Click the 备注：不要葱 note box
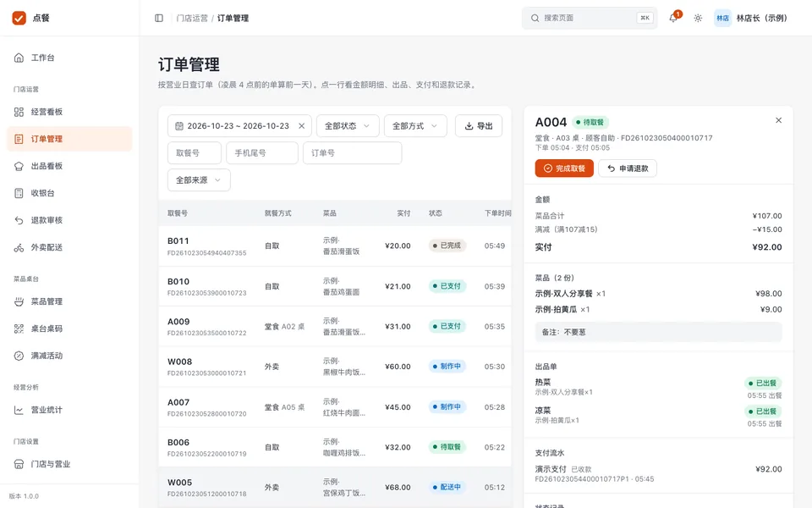The height and width of the screenshot is (508, 812). (x=658, y=332)
